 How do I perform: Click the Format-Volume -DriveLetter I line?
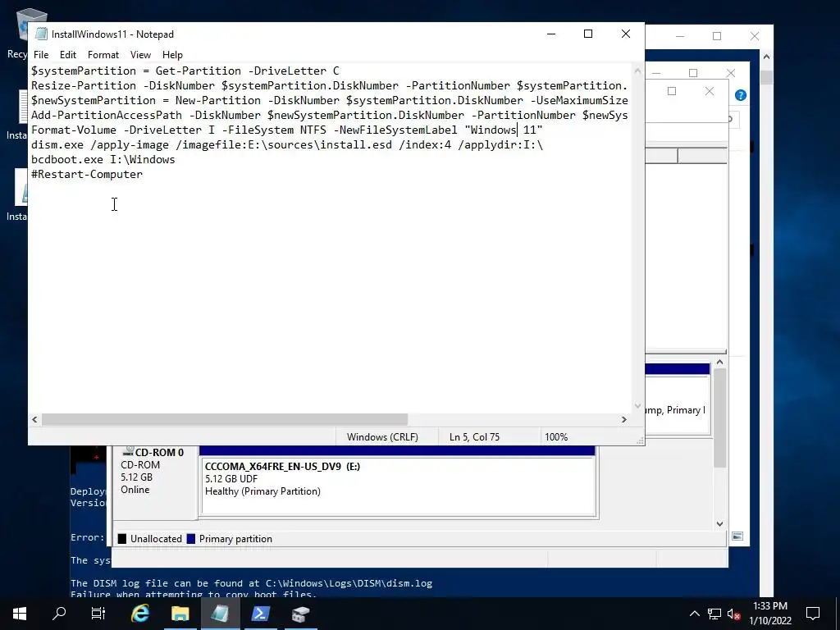[x=286, y=130]
